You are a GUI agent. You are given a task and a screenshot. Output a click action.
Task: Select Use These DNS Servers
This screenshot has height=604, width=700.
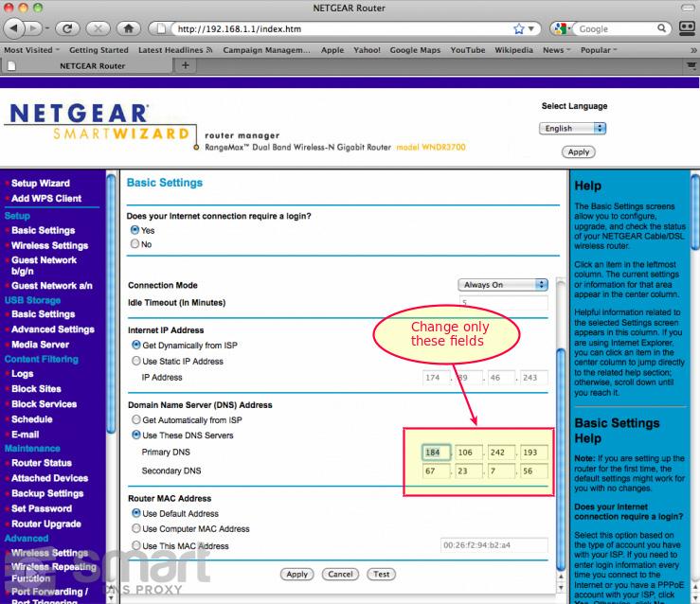click(x=136, y=435)
